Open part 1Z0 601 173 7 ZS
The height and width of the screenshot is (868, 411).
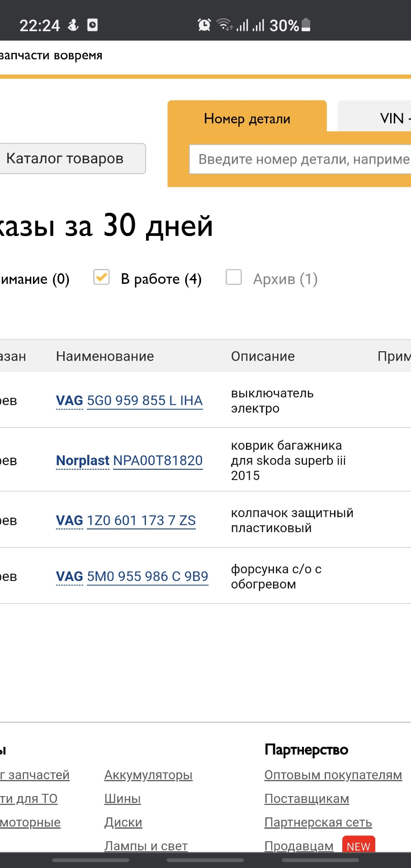tap(141, 520)
